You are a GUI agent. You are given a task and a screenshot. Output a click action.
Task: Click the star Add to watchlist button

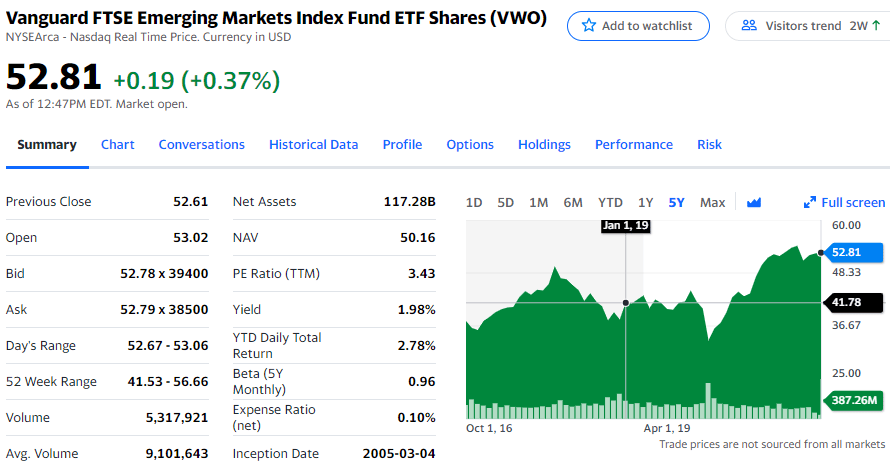(x=637, y=26)
